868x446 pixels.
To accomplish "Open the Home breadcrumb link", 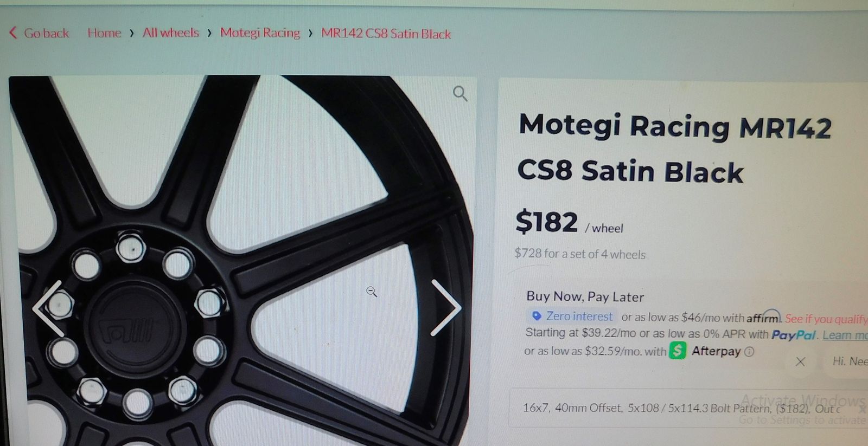I will pyautogui.click(x=104, y=33).
